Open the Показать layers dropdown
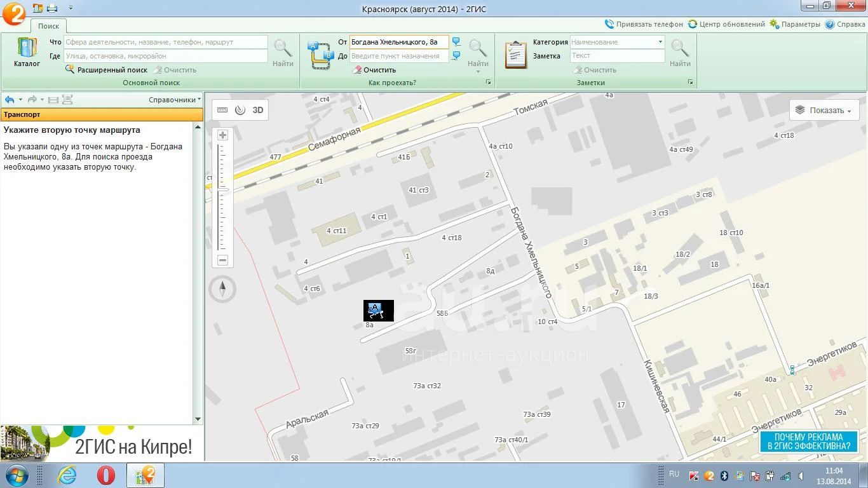The height and width of the screenshot is (488, 868). tap(825, 110)
